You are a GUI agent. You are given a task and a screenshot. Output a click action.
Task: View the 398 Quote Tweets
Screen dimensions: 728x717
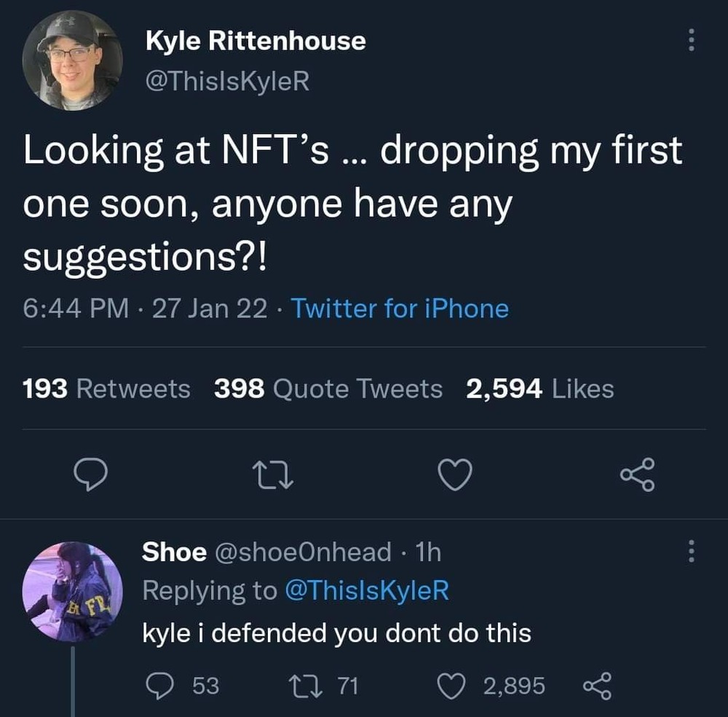(x=328, y=389)
